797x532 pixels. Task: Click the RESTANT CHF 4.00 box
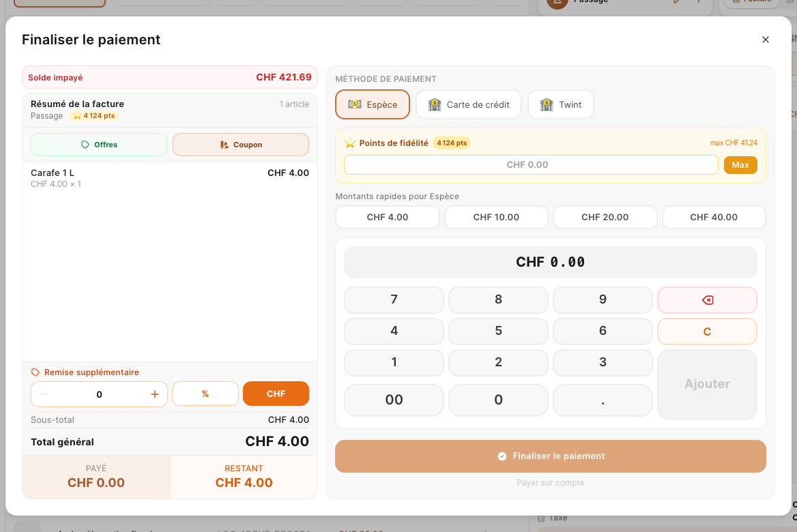pos(244,477)
